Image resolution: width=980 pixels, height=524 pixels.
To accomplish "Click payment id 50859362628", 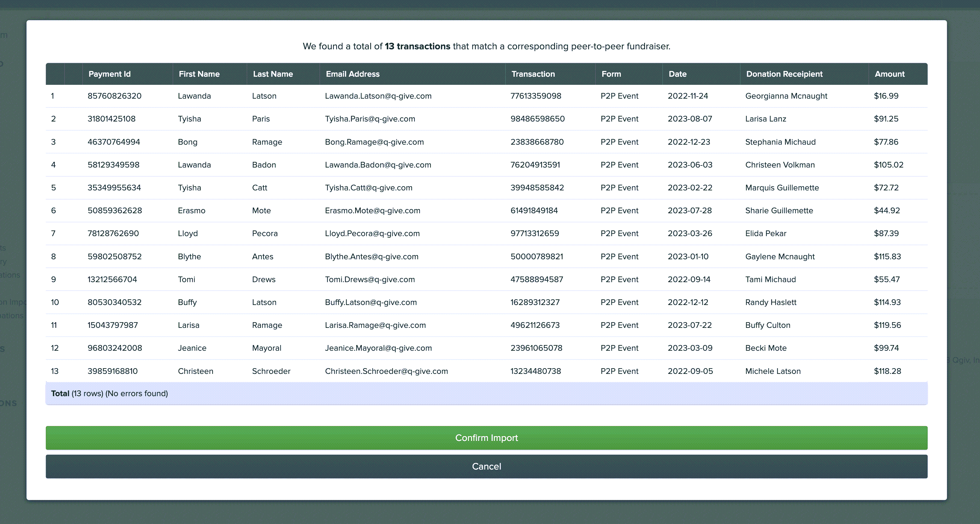I will (115, 210).
